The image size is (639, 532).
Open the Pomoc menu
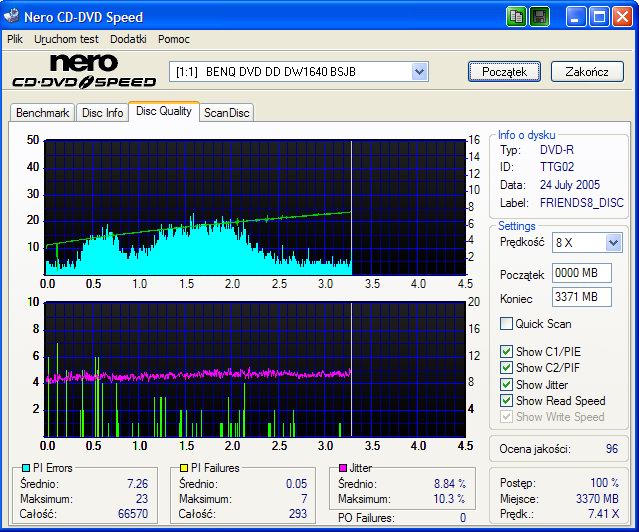point(174,39)
